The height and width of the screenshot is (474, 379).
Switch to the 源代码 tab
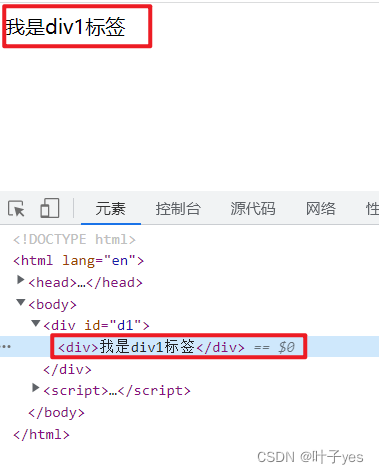tap(253, 209)
